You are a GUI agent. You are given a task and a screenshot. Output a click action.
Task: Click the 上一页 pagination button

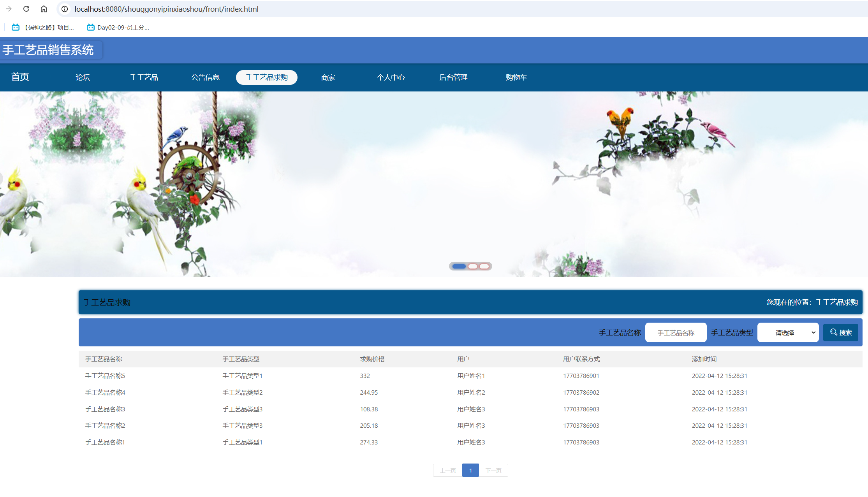[x=448, y=470]
